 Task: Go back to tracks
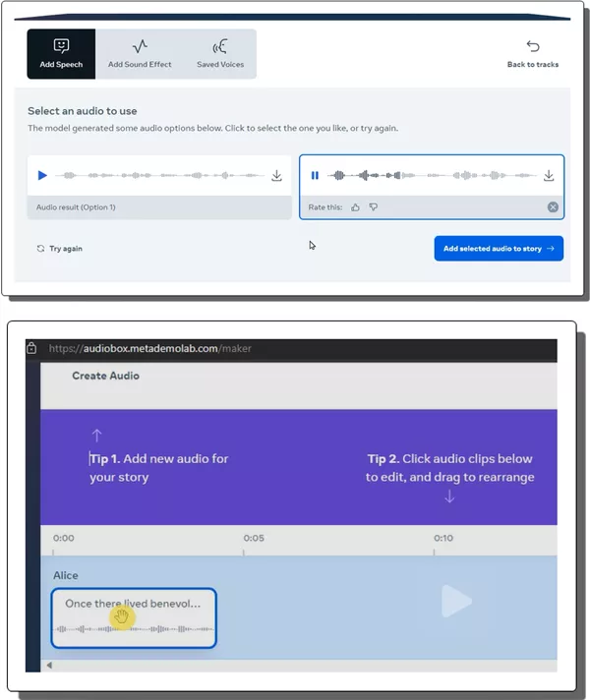tap(533, 54)
